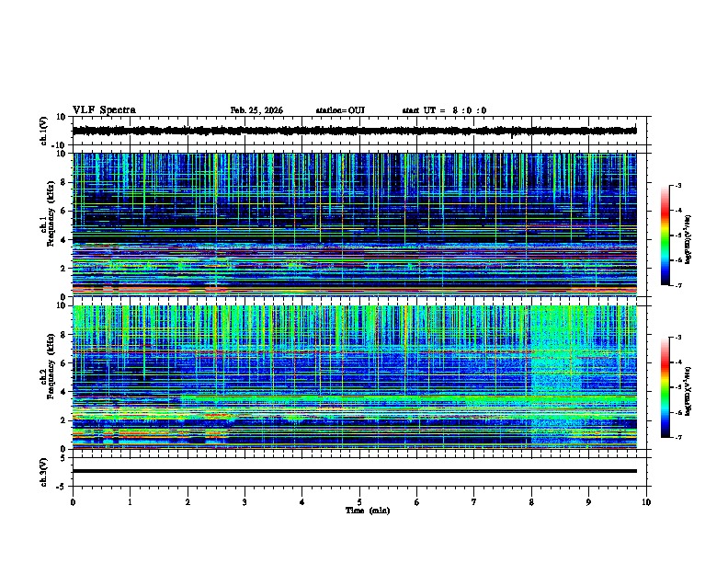Image resolution: width=728 pixels, height=563 pixels.
Task: Click time axis tick label "7"
Action: 474,502
